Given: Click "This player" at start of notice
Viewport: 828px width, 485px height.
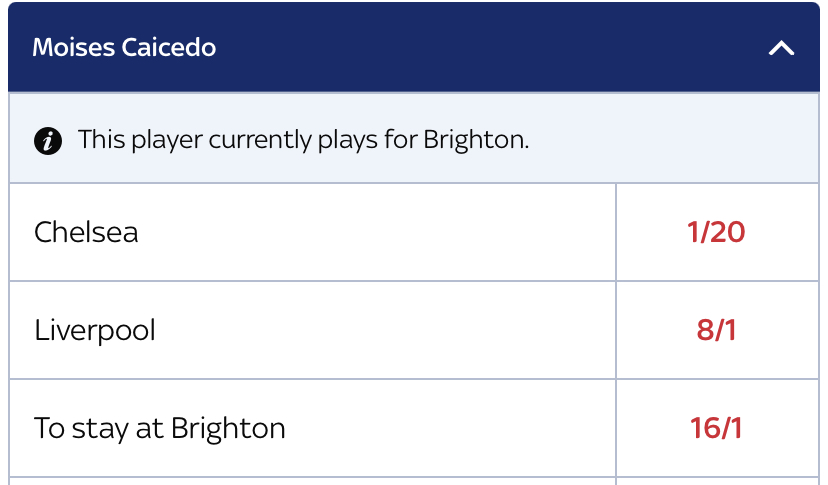Looking at the screenshot, I should 140,141.
